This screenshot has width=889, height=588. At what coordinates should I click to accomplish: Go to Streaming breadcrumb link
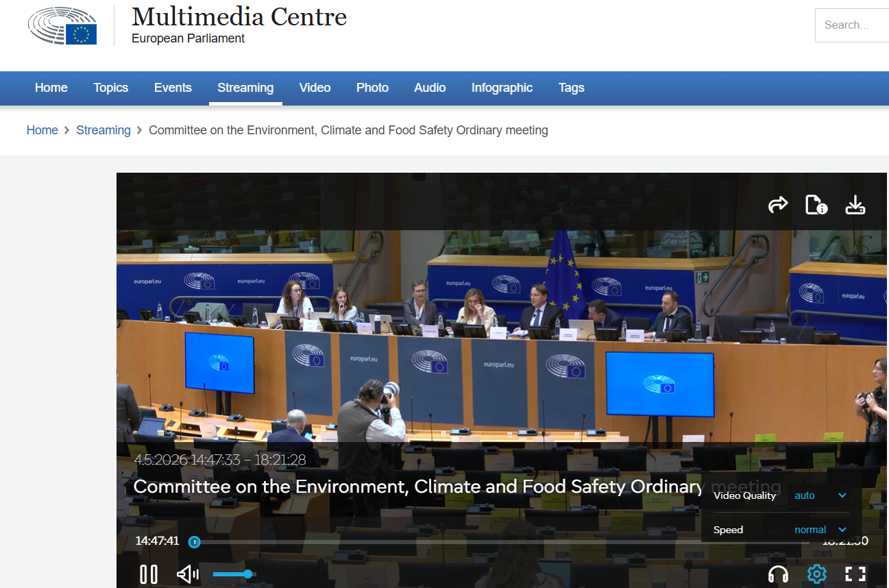coord(103,130)
